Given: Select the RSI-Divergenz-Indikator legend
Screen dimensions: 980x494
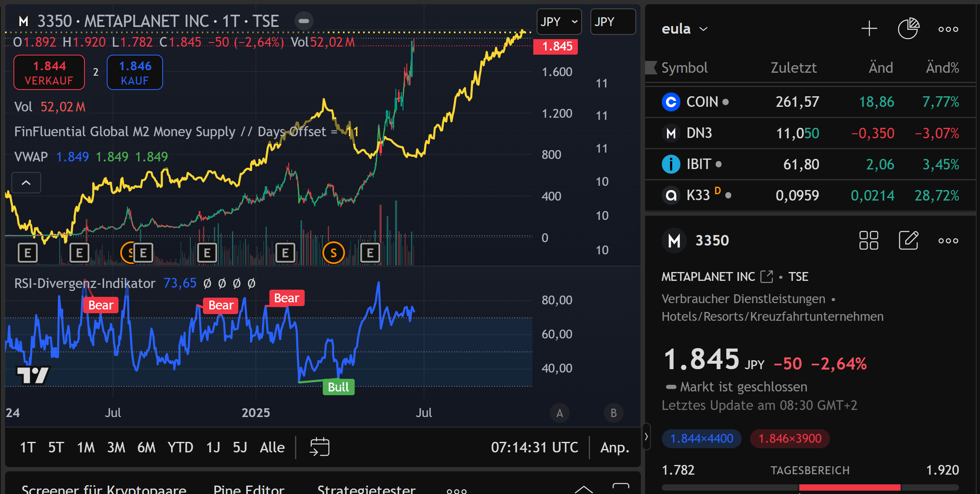Looking at the screenshot, I should pos(84,283).
